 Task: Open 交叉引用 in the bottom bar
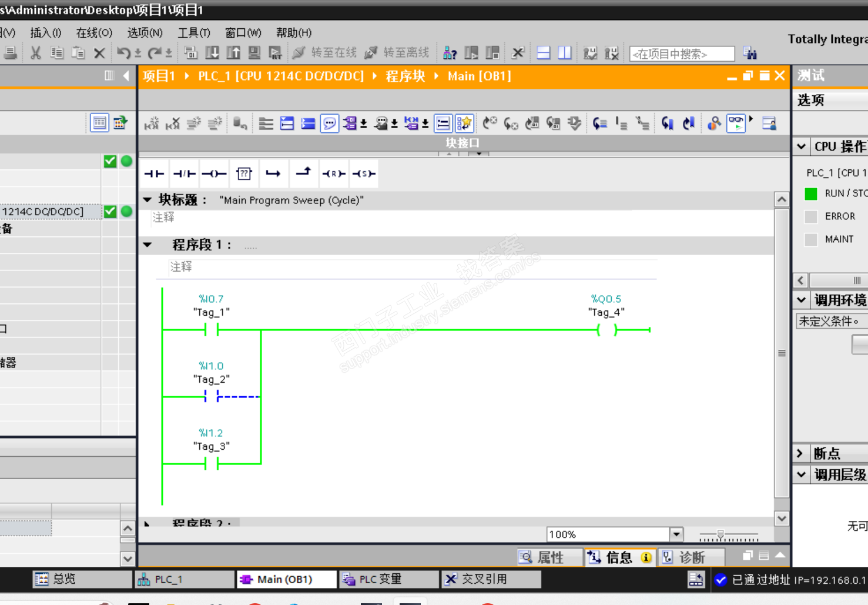(x=491, y=579)
